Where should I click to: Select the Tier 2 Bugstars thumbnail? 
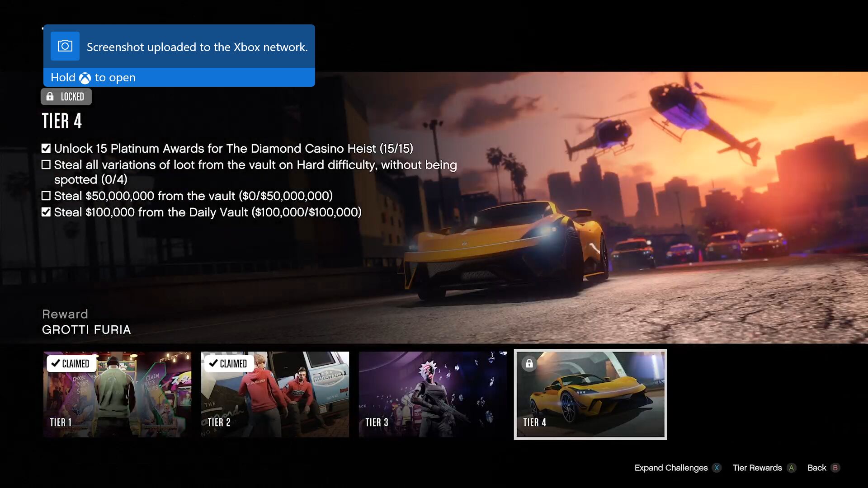coord(275,394)
